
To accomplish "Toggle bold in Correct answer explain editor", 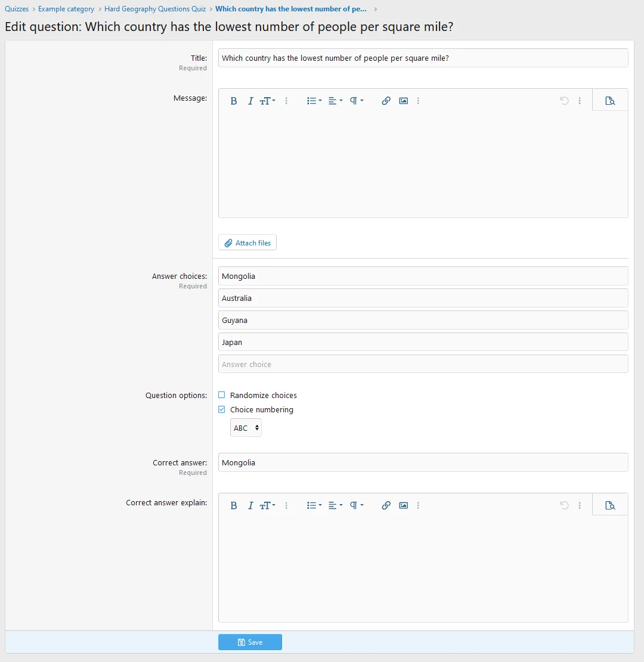I will click(234, 506).
